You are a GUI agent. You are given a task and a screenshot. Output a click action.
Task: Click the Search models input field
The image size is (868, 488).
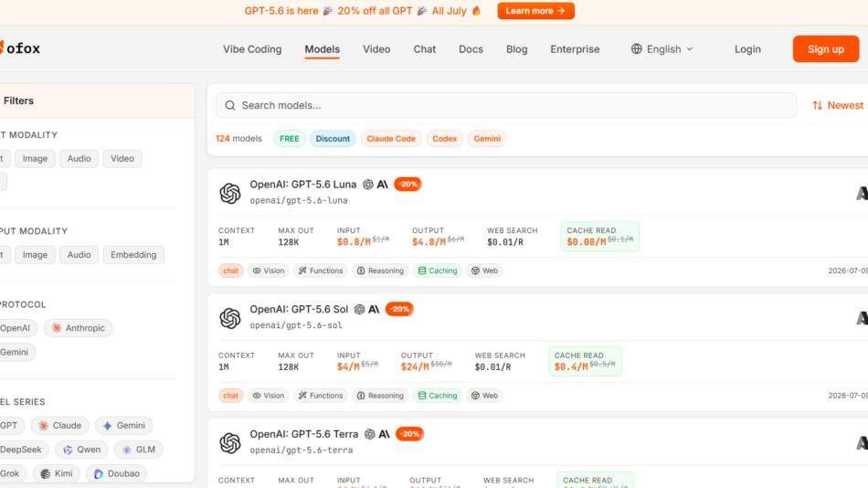[x=506, y=105]
